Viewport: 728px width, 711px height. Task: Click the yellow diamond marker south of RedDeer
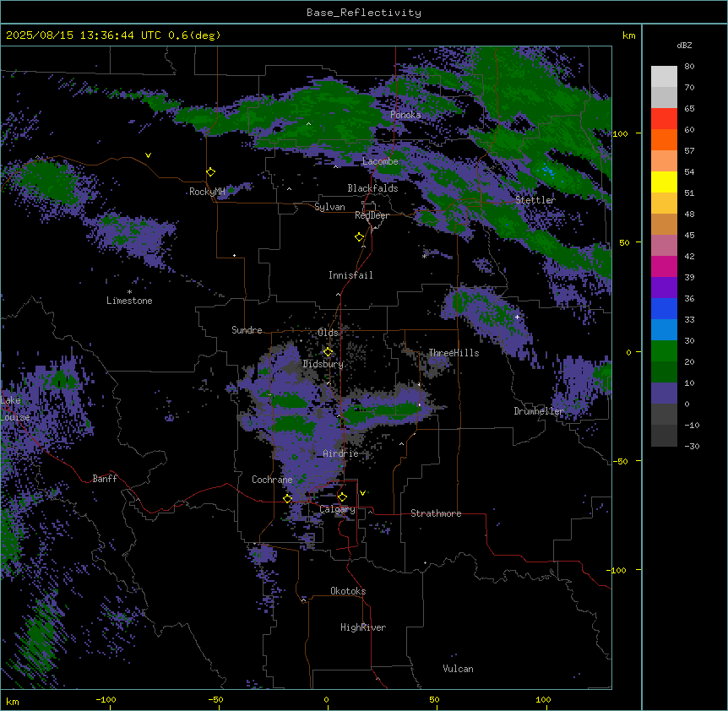point(360,237)
